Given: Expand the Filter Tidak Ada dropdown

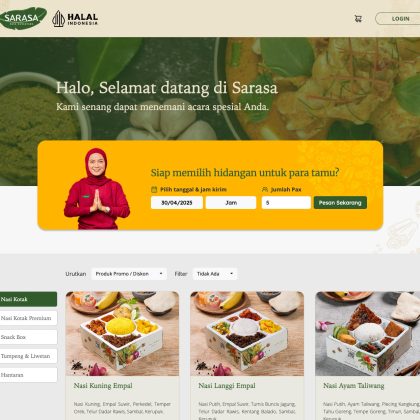Looking at the screenshot, I should [x=215, y=274].
